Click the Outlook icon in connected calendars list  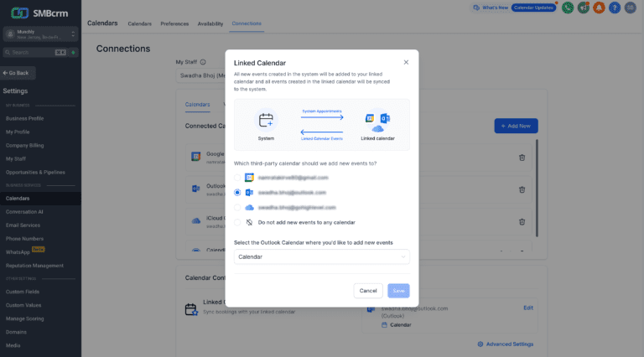(x=196, y=189)
